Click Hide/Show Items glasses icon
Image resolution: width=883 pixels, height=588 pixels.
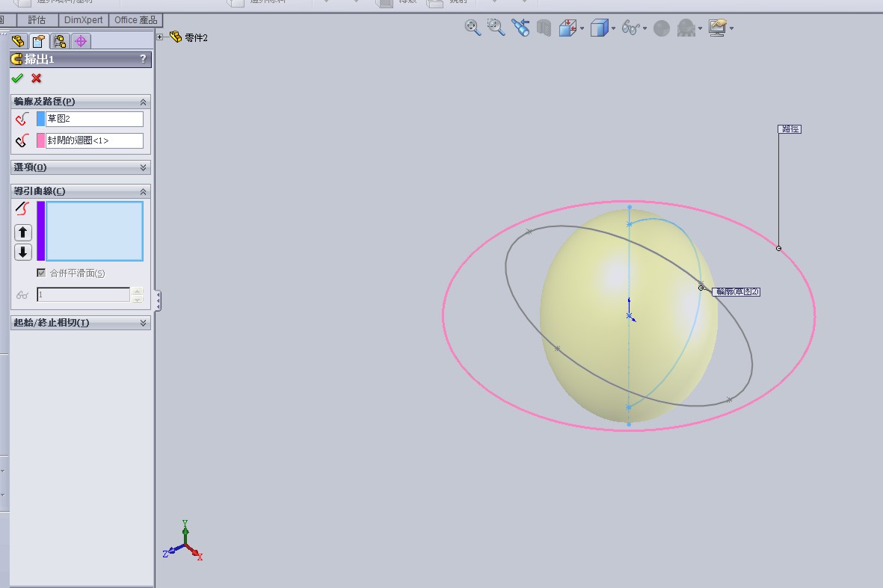tap(631, 28)
